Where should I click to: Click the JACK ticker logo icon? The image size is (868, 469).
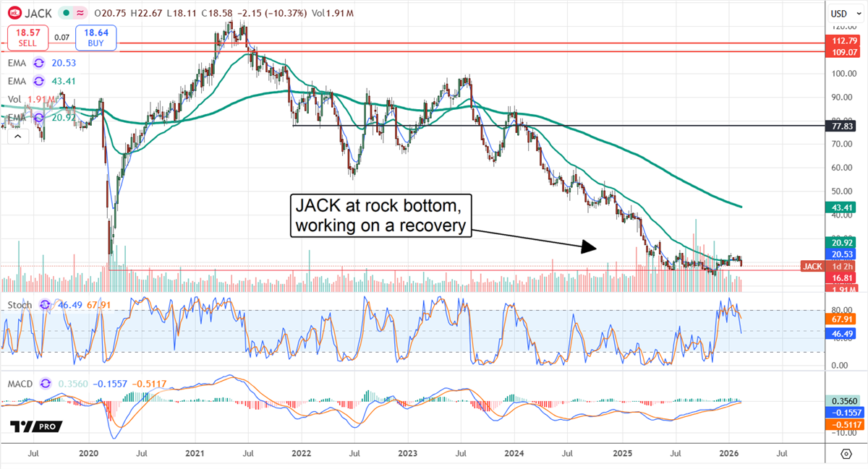click(x=15, y=13)
